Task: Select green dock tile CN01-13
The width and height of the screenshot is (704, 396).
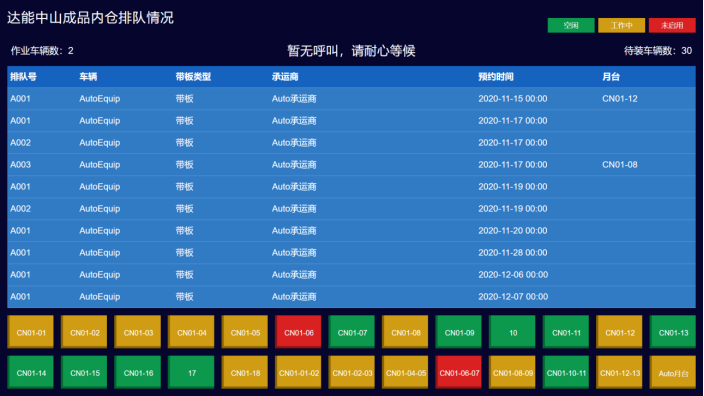Action: click(673, 332)
